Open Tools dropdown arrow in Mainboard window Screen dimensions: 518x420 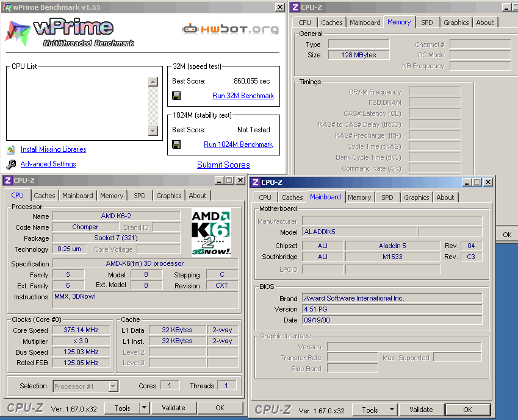tap(392, 410)
